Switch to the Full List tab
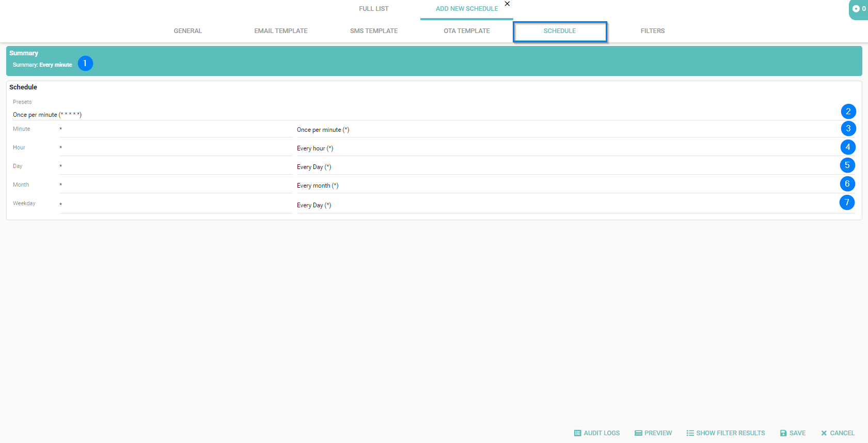This screenshot has height=443, width=868. tap(373, 9)
